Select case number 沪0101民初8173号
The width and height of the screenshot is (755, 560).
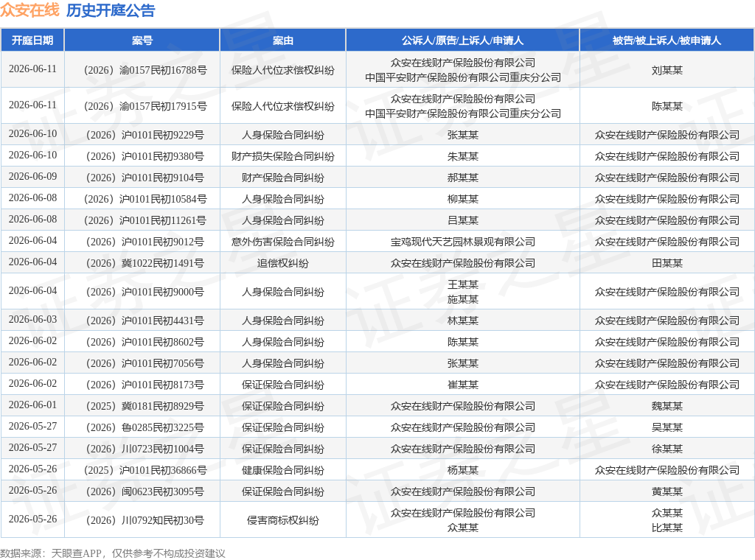[x=145, y=385]
